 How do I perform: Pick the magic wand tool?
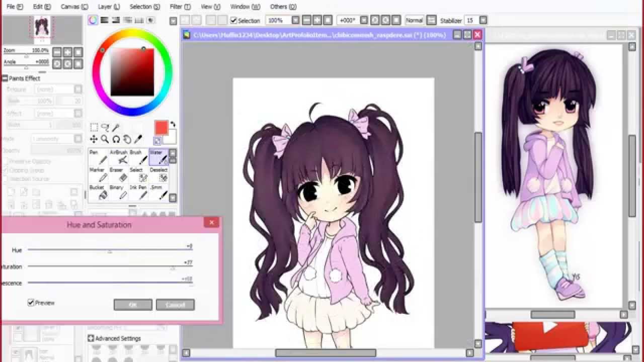pyautogui.click(x=116, y=127)
